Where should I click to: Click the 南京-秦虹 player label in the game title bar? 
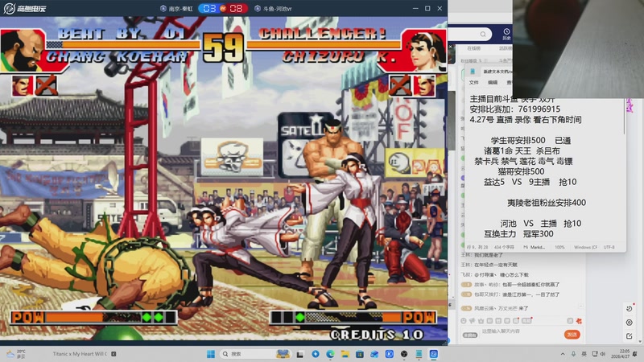click(176, 8)
